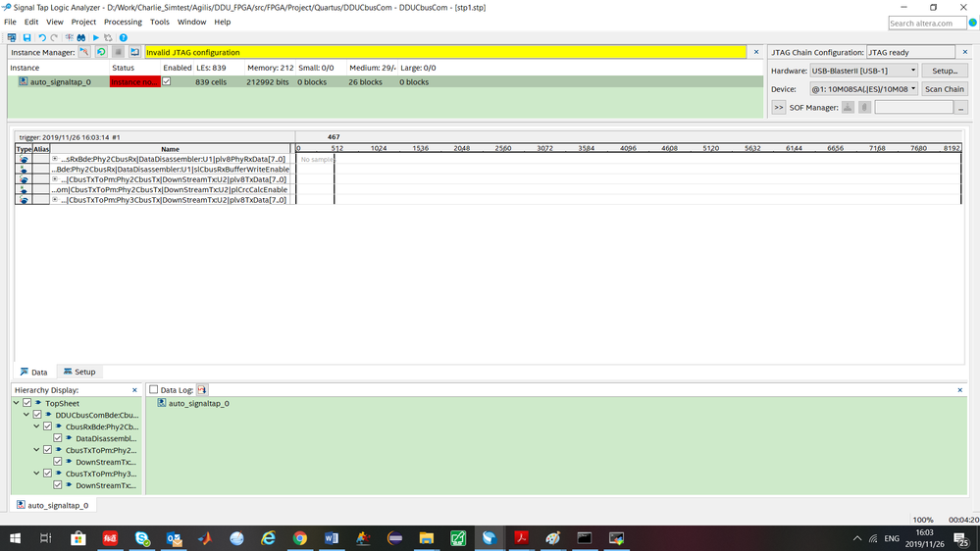Screen dimensions: 980x551
Task: Collapse the CbusTxToPm:Phy2 tree node
Action: pos(37,450)
